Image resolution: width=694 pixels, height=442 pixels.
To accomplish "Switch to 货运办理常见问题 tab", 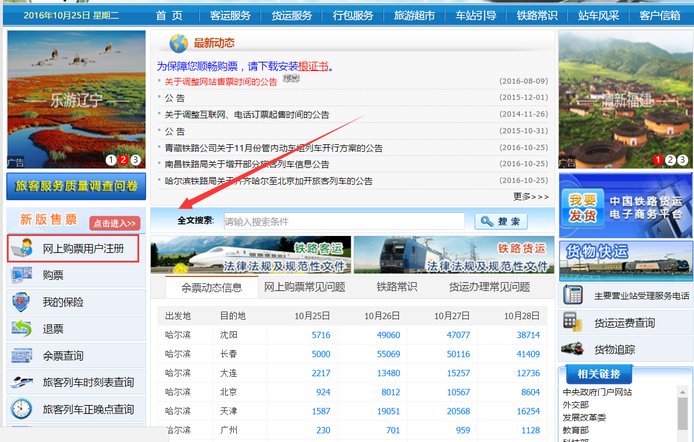I will [490, 287].
